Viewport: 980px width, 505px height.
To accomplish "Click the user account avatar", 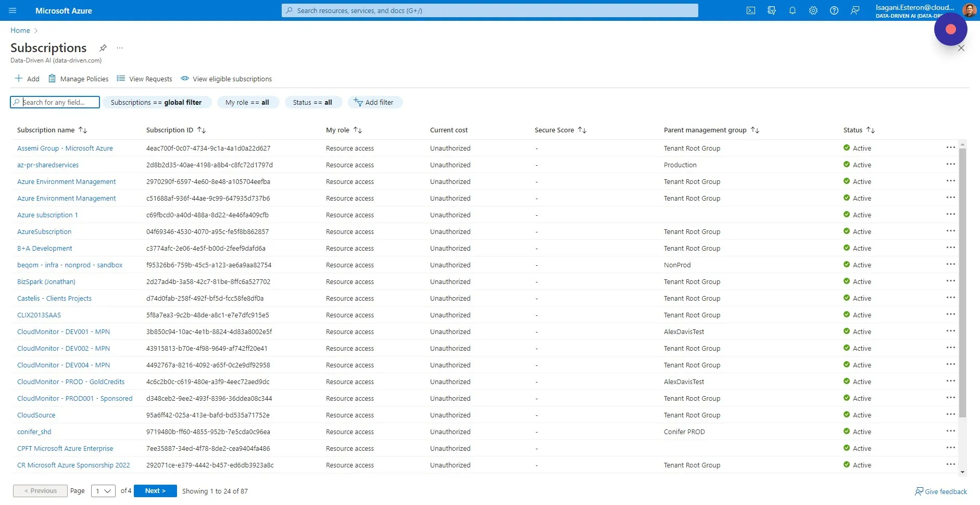I will coord(969,10).
